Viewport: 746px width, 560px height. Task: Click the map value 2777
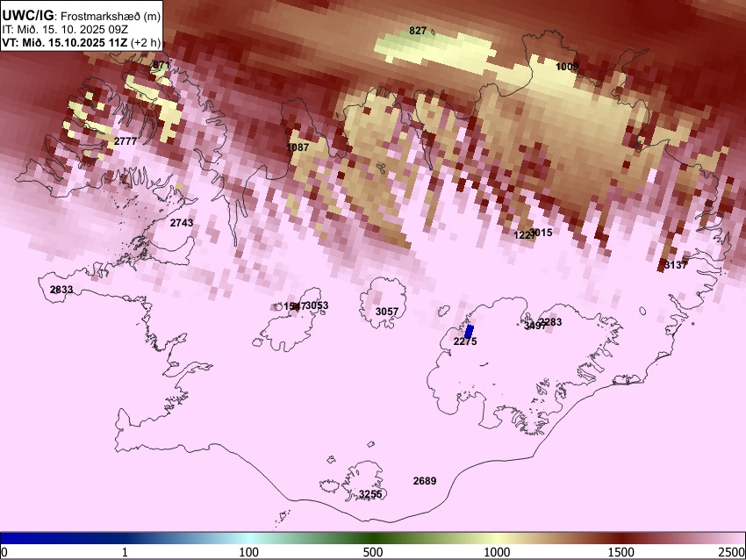point(126,141)
